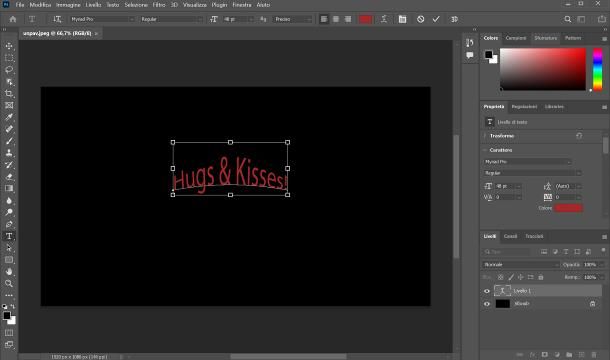The image size is (610, 360).
Task: Toggle lock all for layer
Action: [x=541, y=277]
